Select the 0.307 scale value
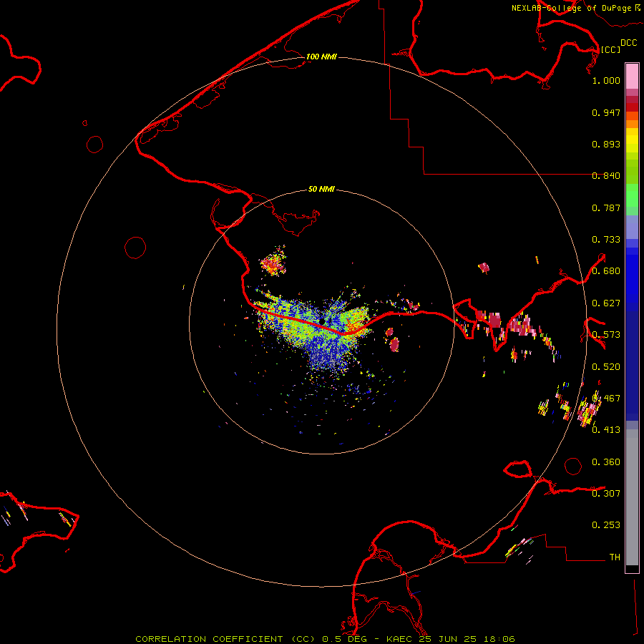644x644 pixels. point(606,494)
